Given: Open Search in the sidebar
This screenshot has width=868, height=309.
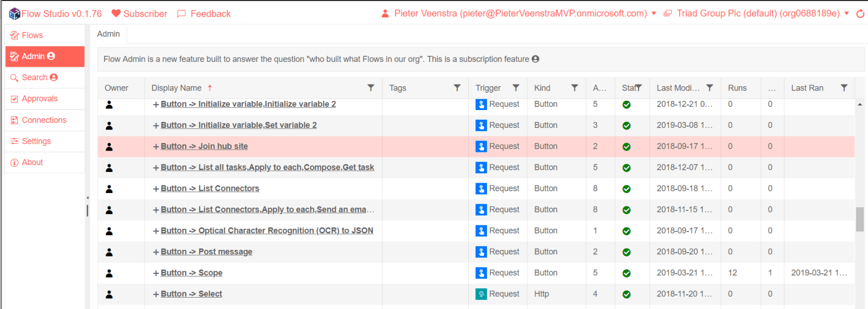Looking at the screenshot, I should [x=44, y=78].
